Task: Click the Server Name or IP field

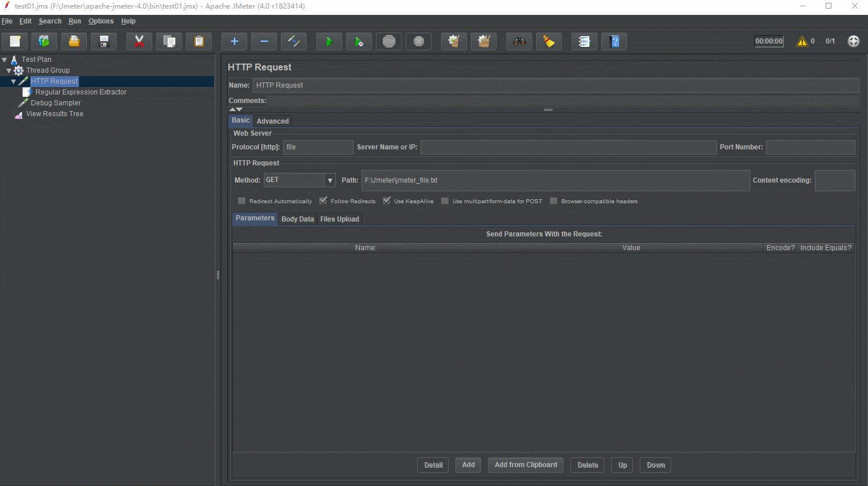Action: pyautogui.click(x=569, y=147)
